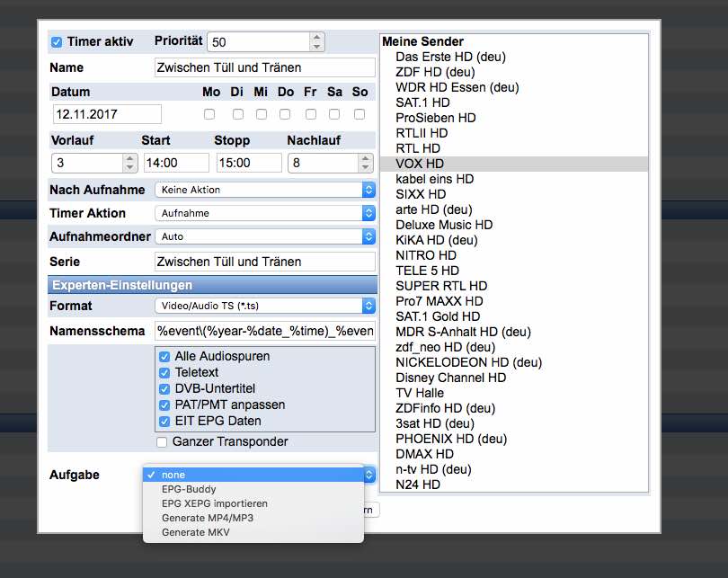The image size is (728, 578).
Task: Select EPG-Buddy in the Aufgabe menu
Action: click(x=189, y=489)
